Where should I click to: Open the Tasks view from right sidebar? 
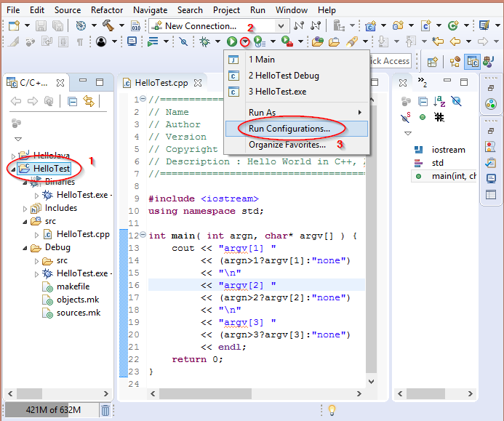pyautogui.click(x=491, y=162)
